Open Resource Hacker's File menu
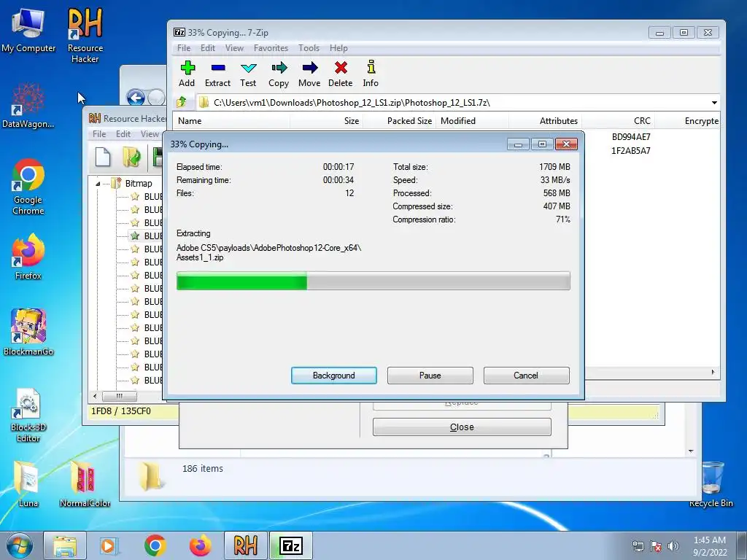Image resolution: width=747 pixels, height=560 pixels. [99, 134]
